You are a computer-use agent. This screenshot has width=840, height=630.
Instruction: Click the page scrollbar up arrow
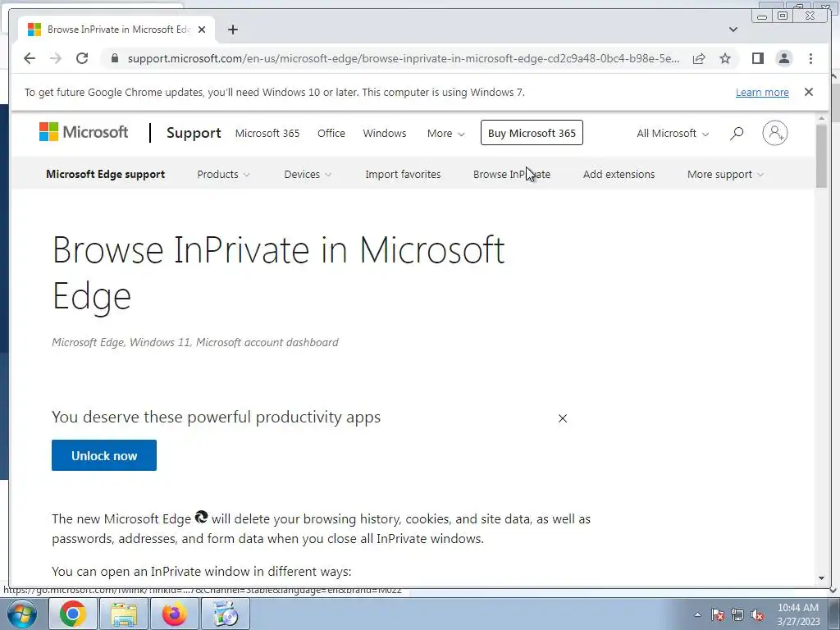[821, 118]
